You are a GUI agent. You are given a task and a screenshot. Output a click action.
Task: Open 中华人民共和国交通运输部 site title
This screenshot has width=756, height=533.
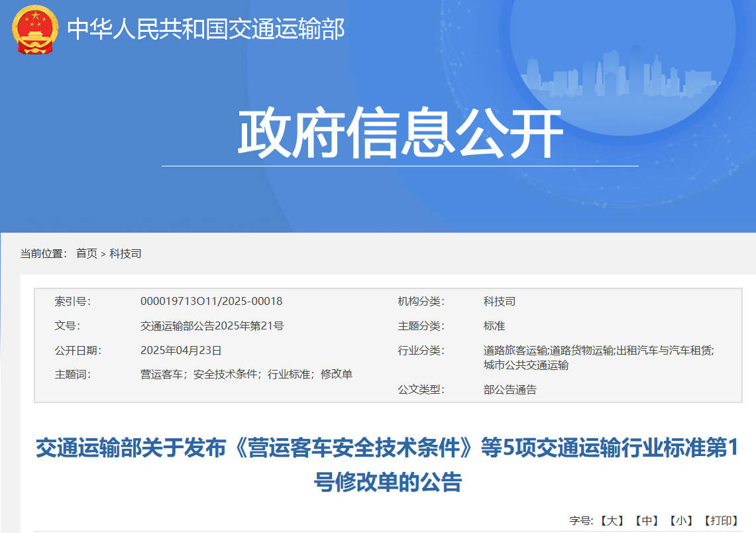click(206, 29)
